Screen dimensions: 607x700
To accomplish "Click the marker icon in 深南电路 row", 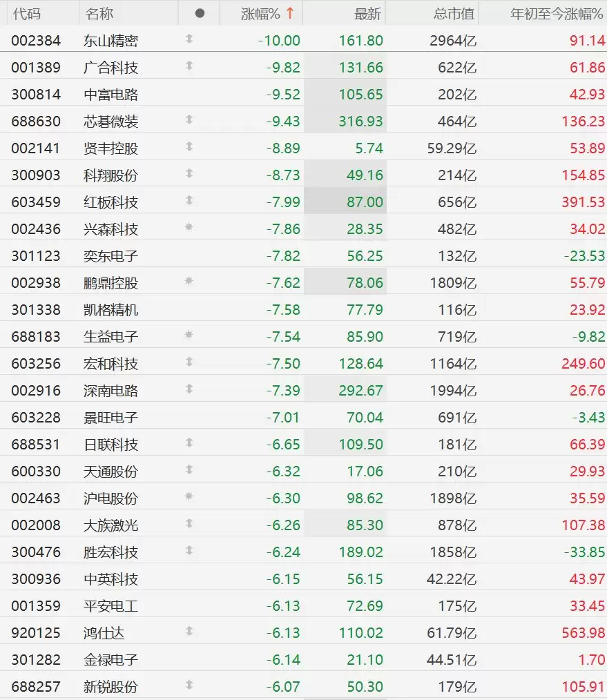I will 189,389.
